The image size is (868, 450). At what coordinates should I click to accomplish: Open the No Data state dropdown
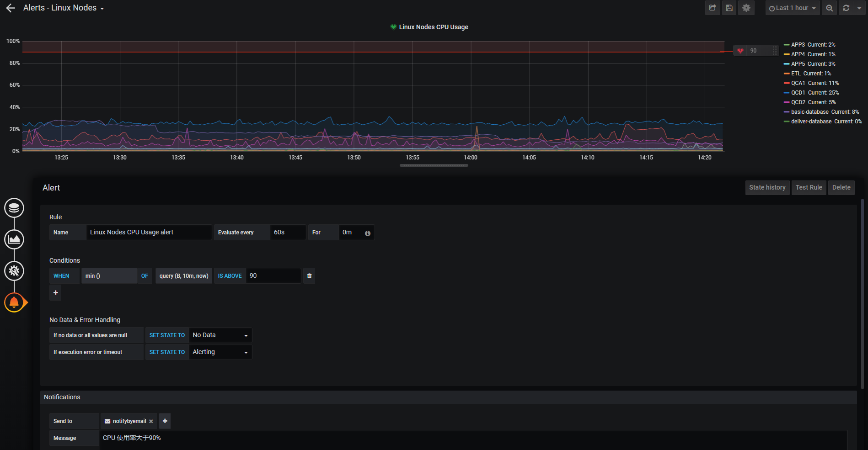click(x=220, y=335)
